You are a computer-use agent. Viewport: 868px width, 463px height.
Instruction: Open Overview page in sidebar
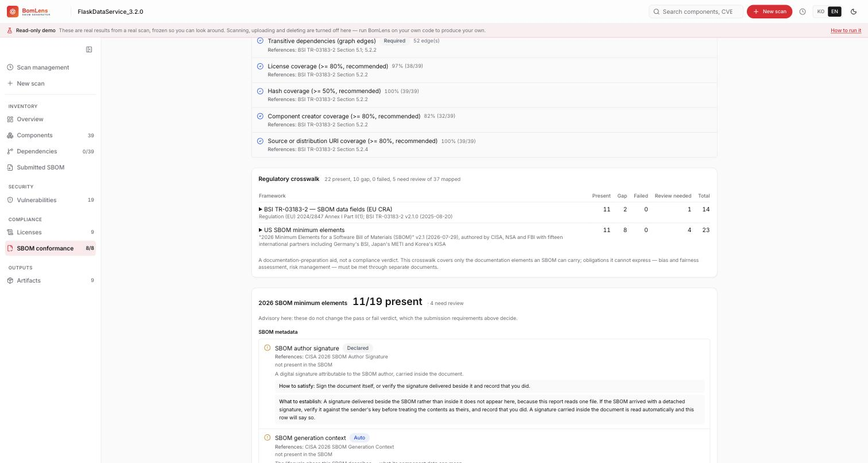point(51,119)
